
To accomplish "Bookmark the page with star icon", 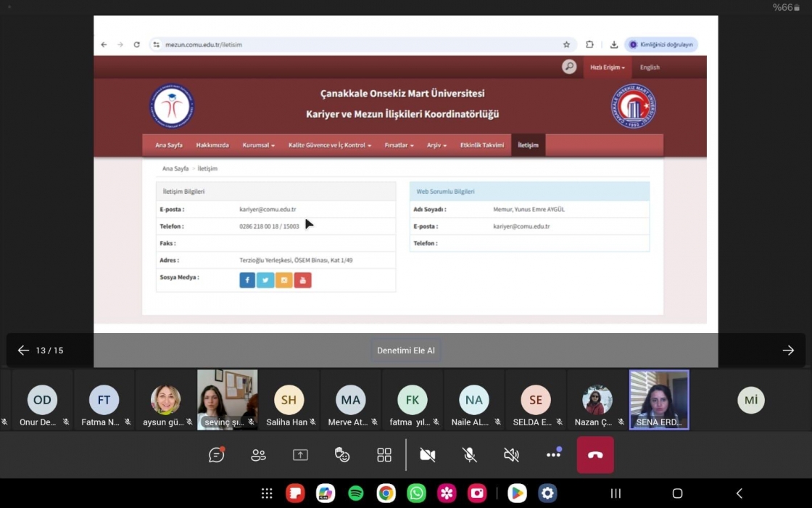I will [566, 44].
